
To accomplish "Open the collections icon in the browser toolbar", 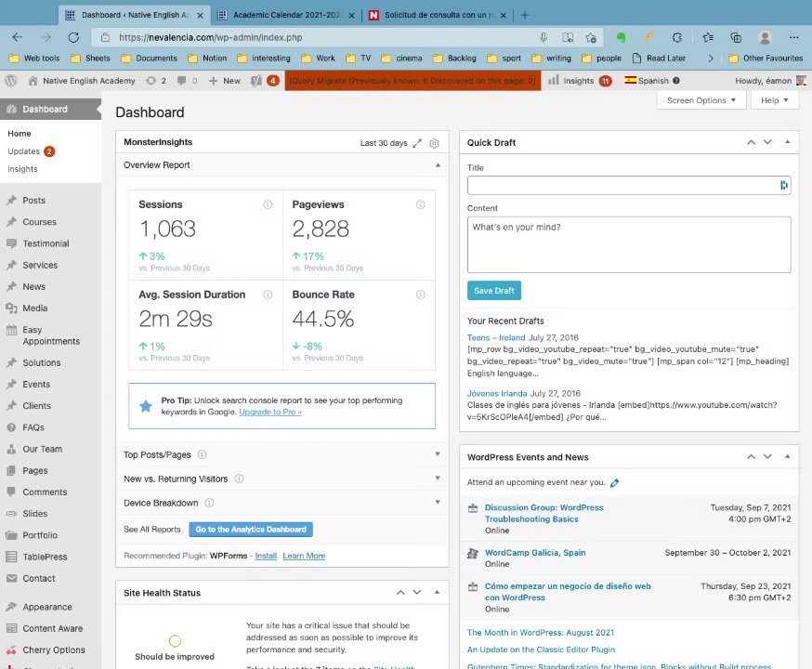I will 736,37.
